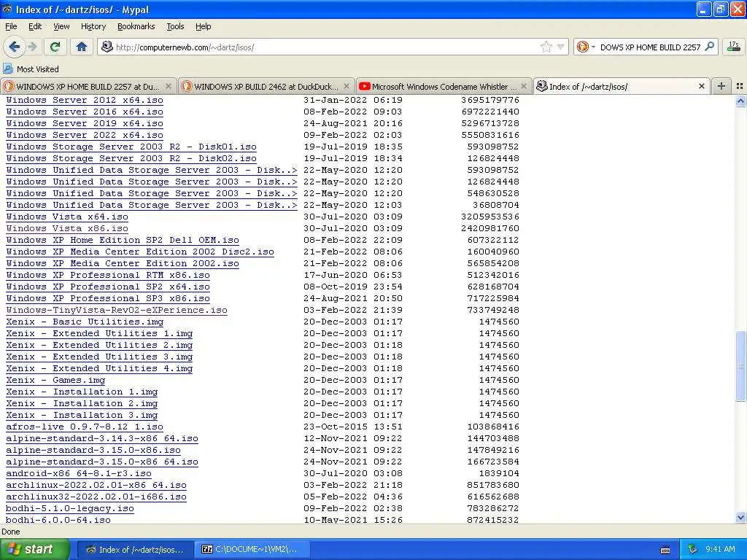747x560 pixels.
Task: Open Xenix - Extended Utilities 3.img link
Action: tap(99, 357)
